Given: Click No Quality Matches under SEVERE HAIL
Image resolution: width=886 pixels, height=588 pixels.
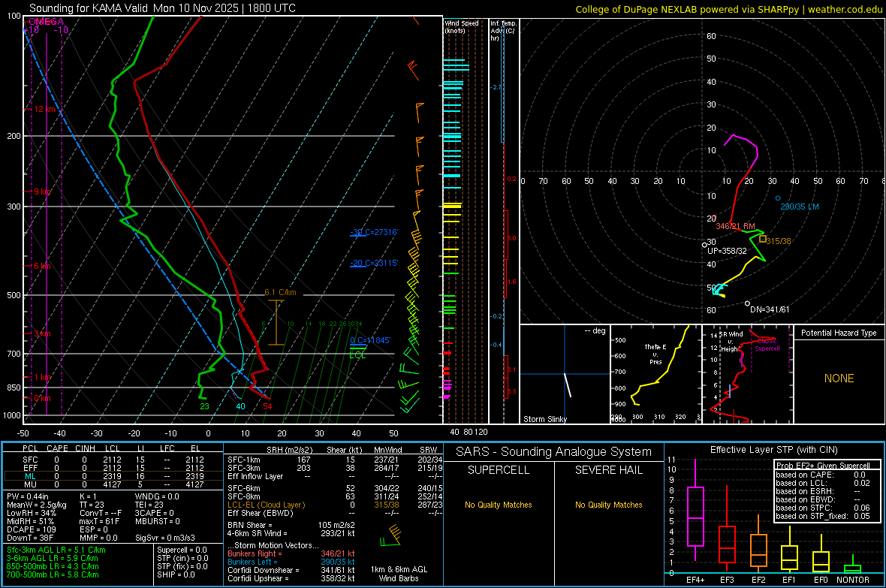Looking at the screenshot, I should (x=608, y=505).
